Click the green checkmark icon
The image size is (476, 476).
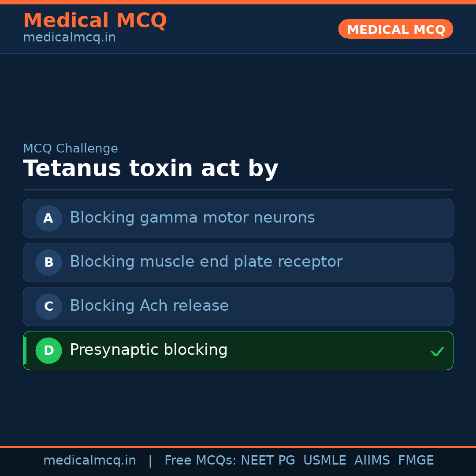click(437, 351)
